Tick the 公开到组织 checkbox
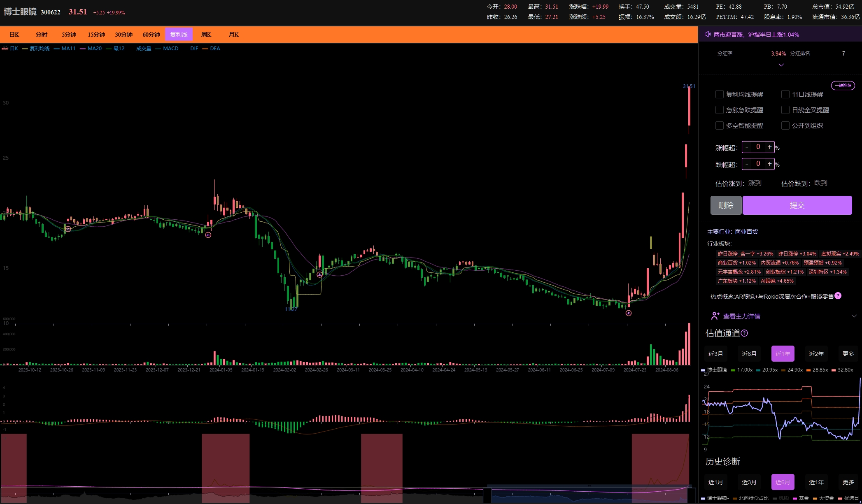Screen dimensions: 862x504 coord(785,125)
